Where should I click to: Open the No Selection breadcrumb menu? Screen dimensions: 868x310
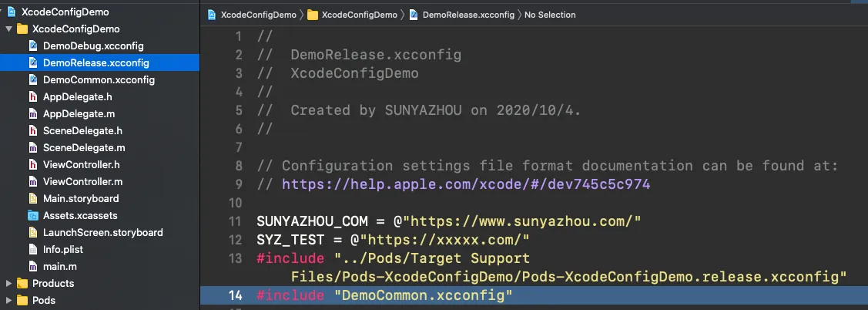[x=550, y=15]
